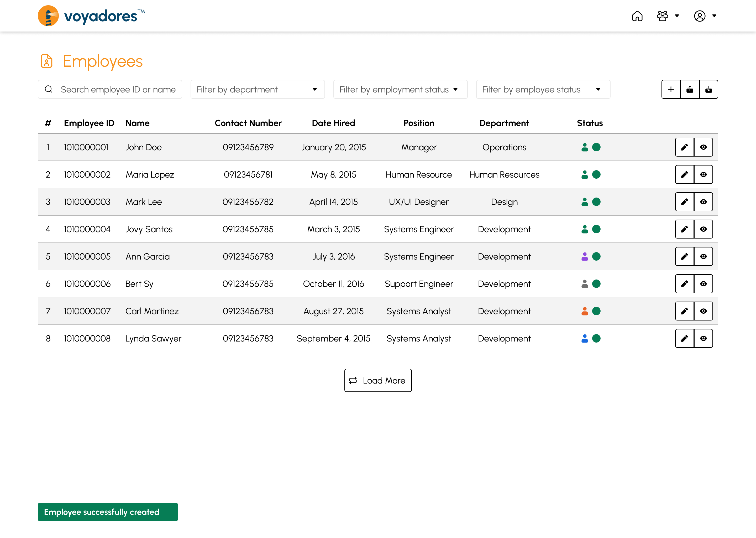
Task: Click the add new employee icon
Action: [671, 89]
